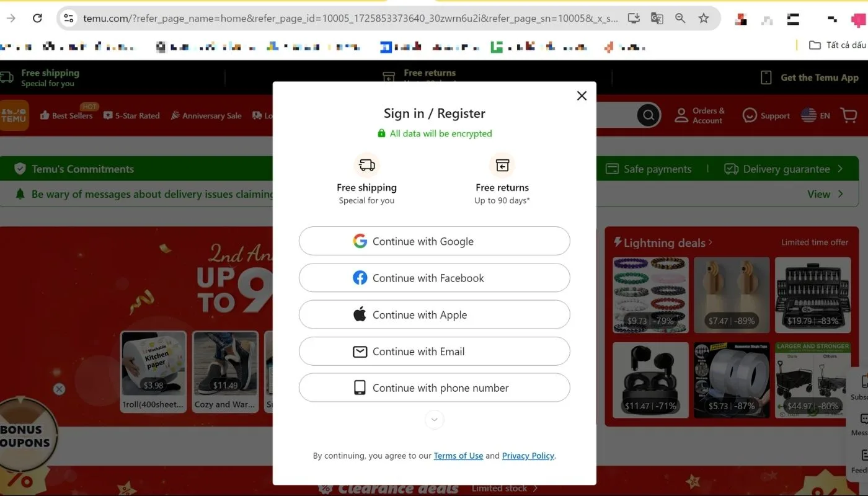Open folding wagon deal $44.97
Image resolution: width=868 pixels, height=496 pixels.
813,380
